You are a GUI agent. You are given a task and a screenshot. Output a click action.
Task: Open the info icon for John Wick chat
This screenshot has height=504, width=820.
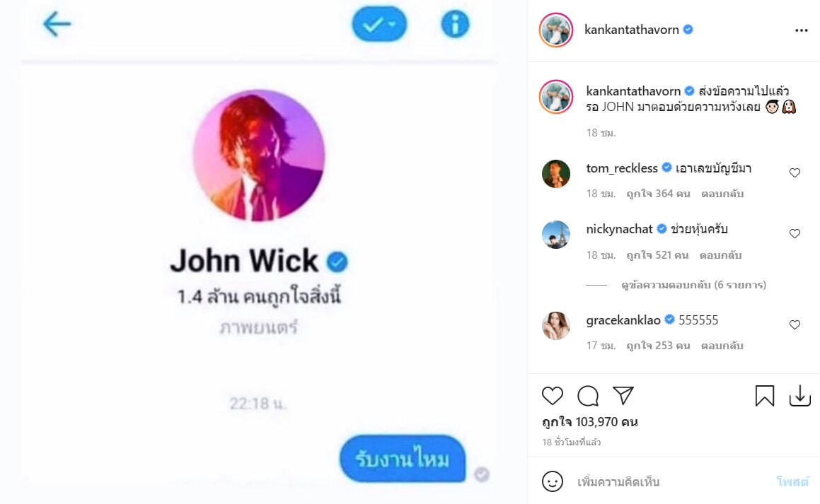pyautogui.click(x=455, y=24)
